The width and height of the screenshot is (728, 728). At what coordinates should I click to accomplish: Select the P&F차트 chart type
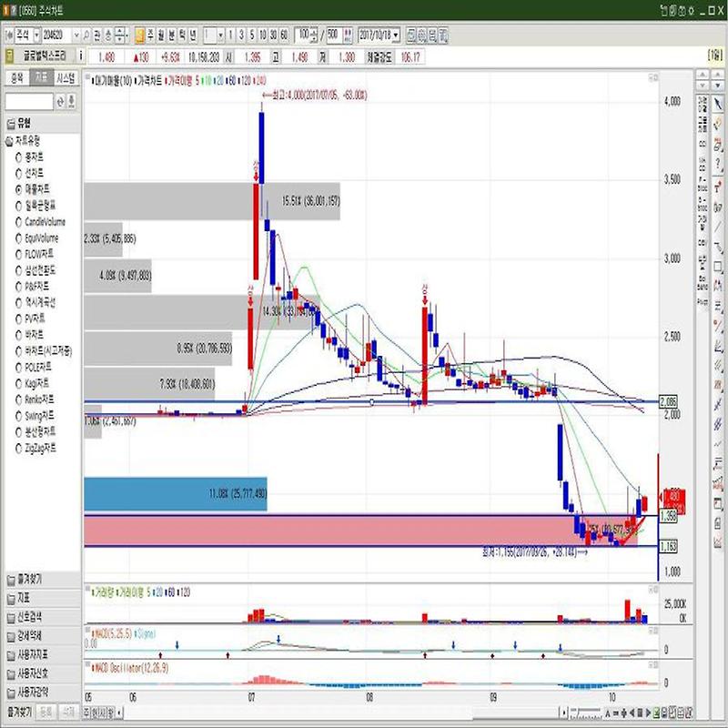pos(32,287)
